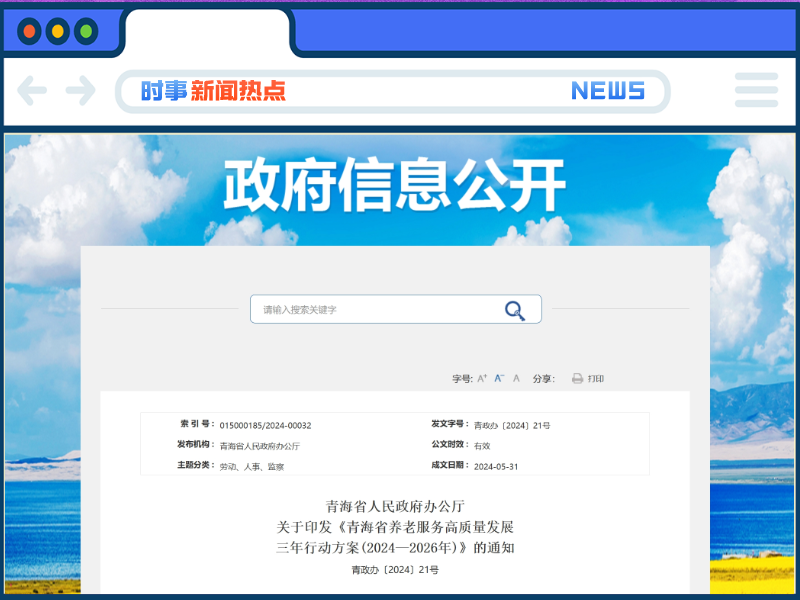Viewport: 800px width, 600px height.
Task: Decrease font size with A- icon
Action: click(499, 379)
